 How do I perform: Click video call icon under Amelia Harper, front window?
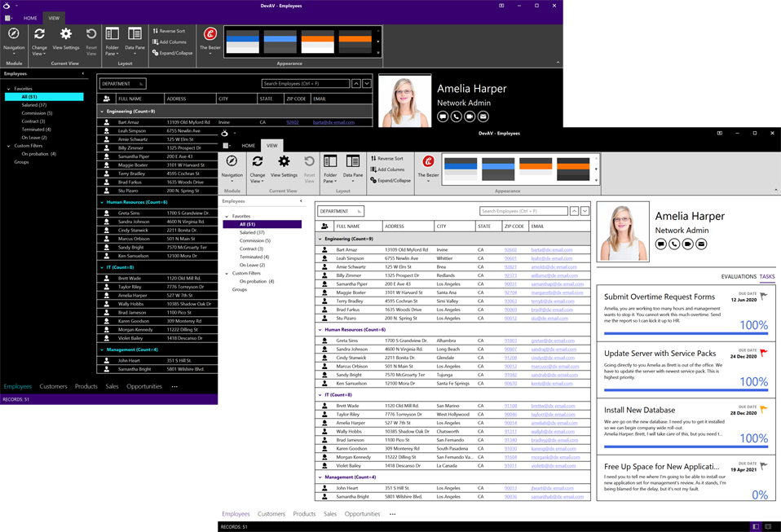click(688, 244)
